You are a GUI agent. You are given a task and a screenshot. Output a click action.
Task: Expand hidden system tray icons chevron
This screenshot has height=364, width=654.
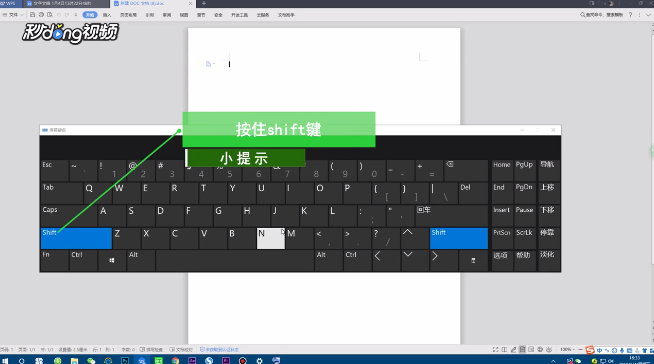[x=553, y=361]
